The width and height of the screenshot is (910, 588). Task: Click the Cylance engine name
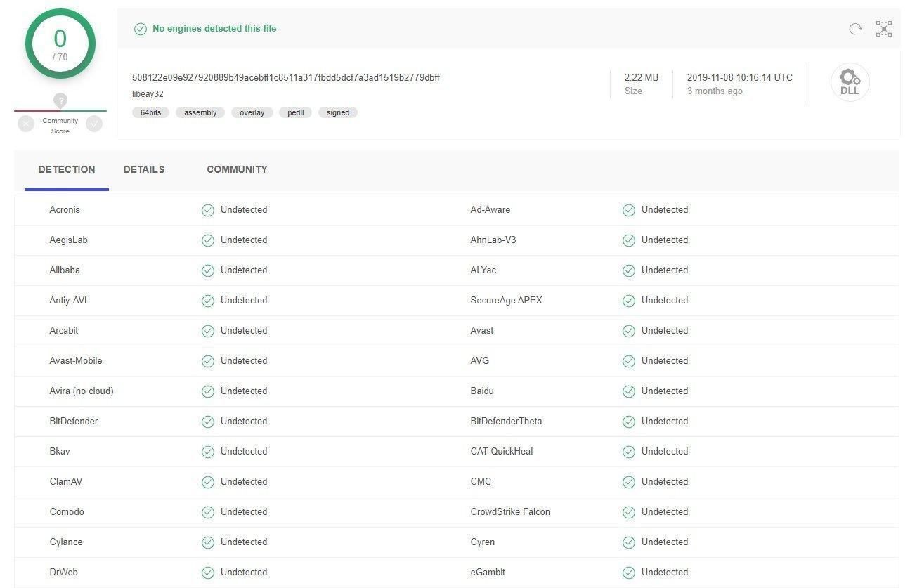click(x=66, y=542)
